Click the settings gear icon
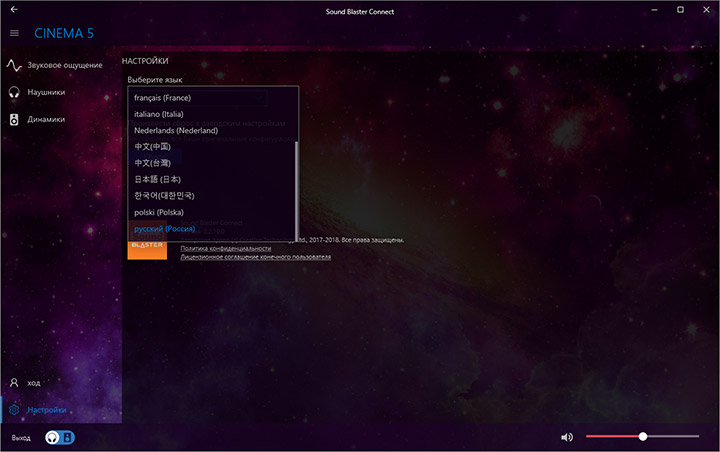The image size is (720, 452). (14, 410)
